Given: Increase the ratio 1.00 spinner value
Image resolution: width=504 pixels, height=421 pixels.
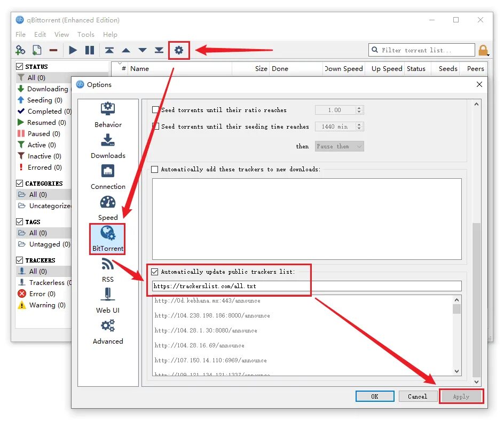Looking at the screenshot, I should coord(359,108).
